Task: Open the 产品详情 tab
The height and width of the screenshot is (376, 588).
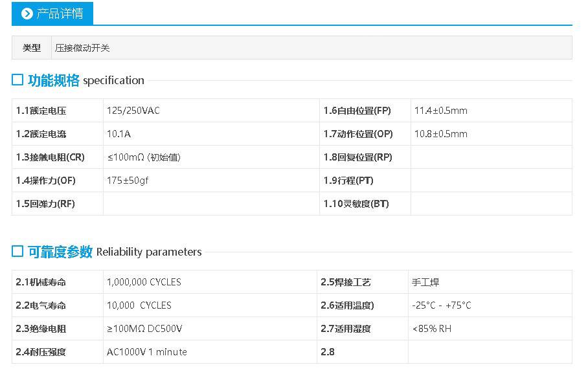Action: [52, 14]
